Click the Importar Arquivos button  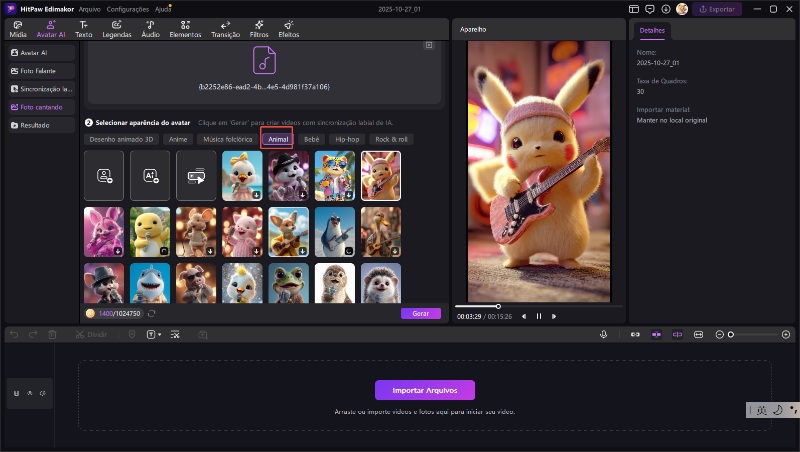[x=424, y=390]
